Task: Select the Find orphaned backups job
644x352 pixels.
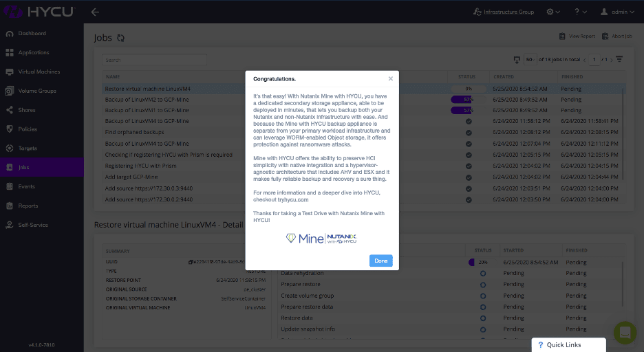Action: 134,132
